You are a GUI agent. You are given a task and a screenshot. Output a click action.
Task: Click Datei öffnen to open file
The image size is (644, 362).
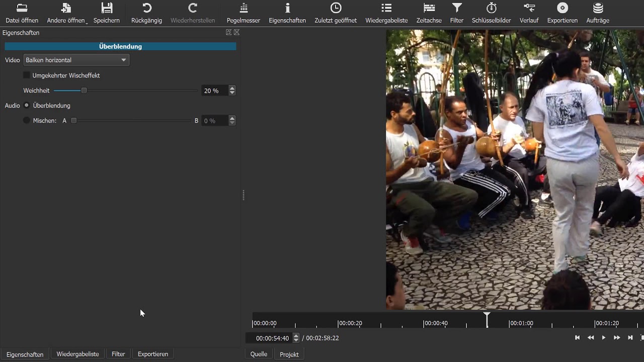[22, 13]
